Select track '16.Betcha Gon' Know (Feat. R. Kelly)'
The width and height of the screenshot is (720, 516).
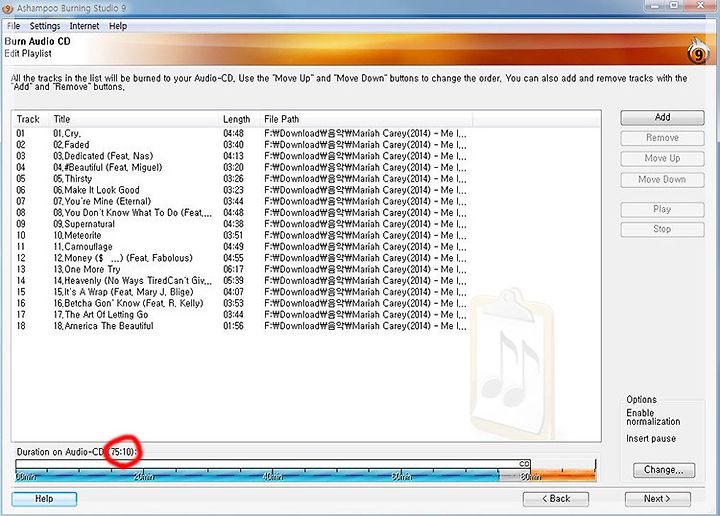point(128,303)
